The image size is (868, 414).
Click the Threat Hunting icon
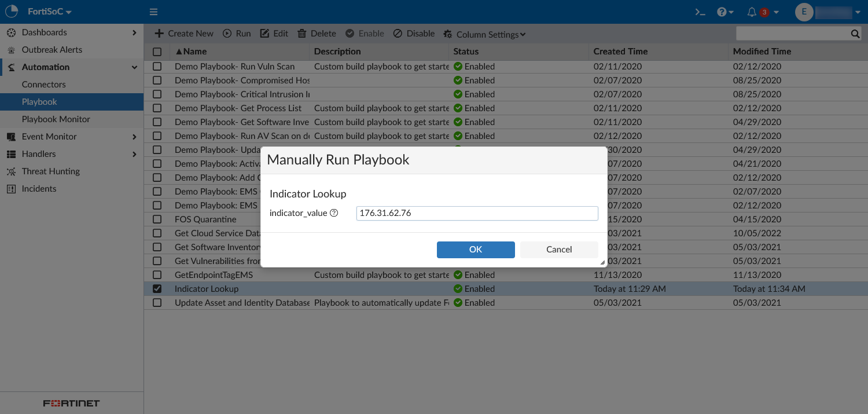coord(11,171)
